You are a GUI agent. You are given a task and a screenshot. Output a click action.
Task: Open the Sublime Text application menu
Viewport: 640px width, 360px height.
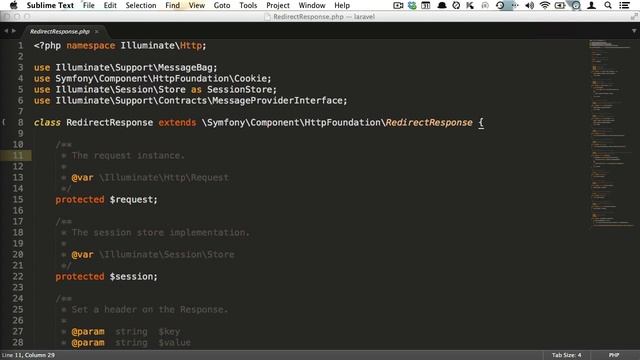(50, 5)
